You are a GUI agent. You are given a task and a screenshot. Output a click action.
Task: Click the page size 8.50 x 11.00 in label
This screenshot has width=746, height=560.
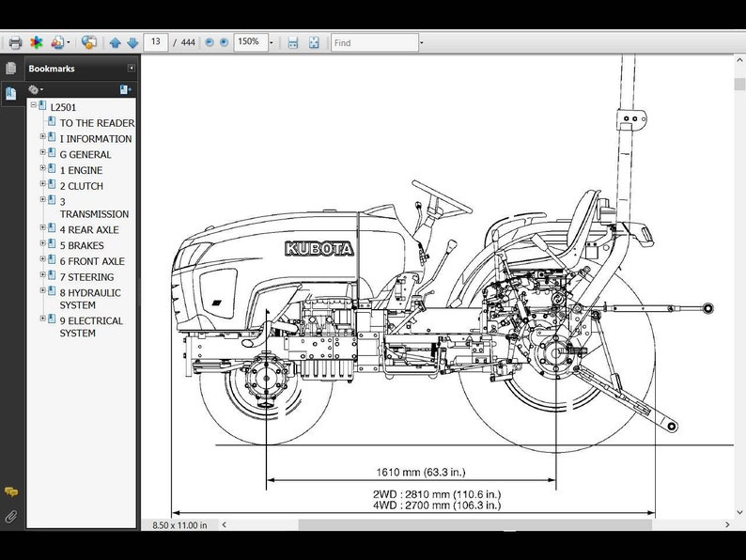179,525
